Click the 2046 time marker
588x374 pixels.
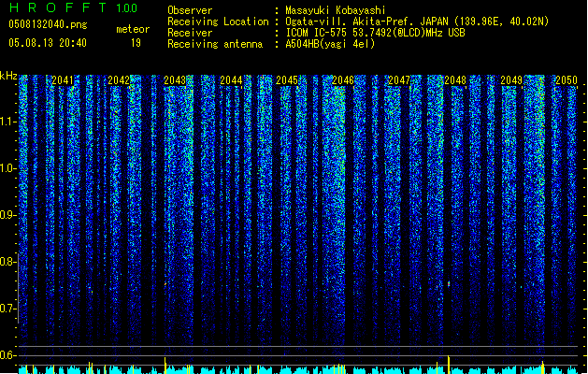coord(343,80)
